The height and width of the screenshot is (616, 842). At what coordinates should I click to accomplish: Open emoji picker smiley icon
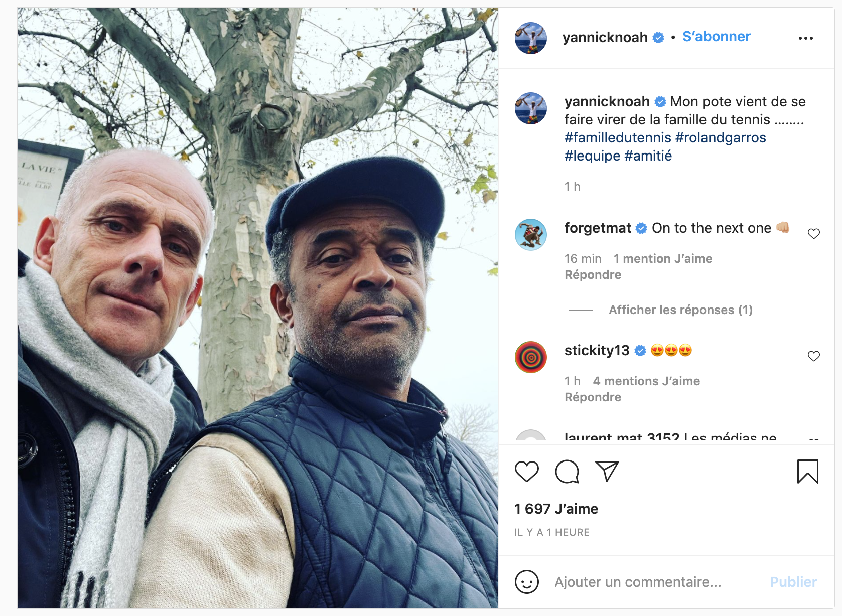526,582
